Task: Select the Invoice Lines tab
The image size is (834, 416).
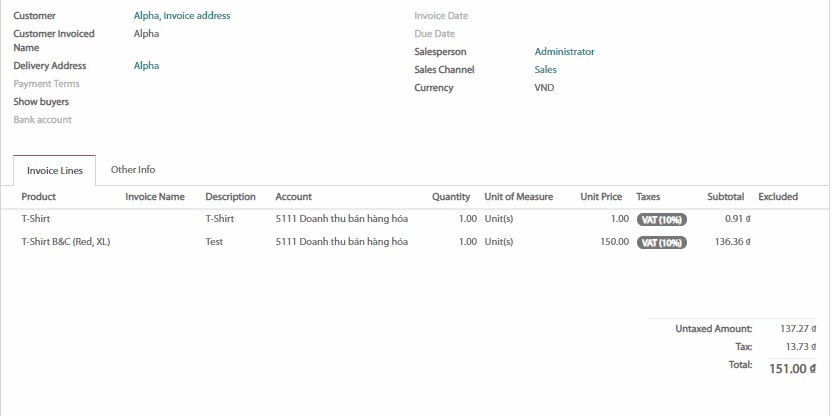Action: (55, 171)
